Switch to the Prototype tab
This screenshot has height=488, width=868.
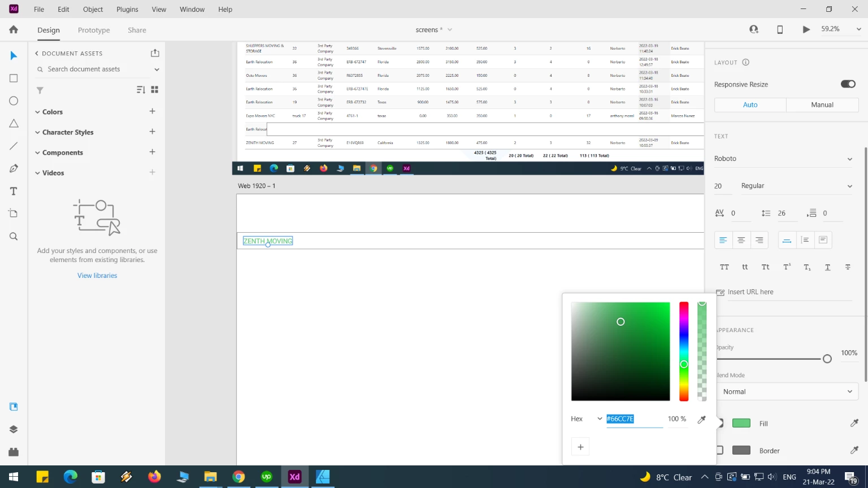(x=94, y=30)
